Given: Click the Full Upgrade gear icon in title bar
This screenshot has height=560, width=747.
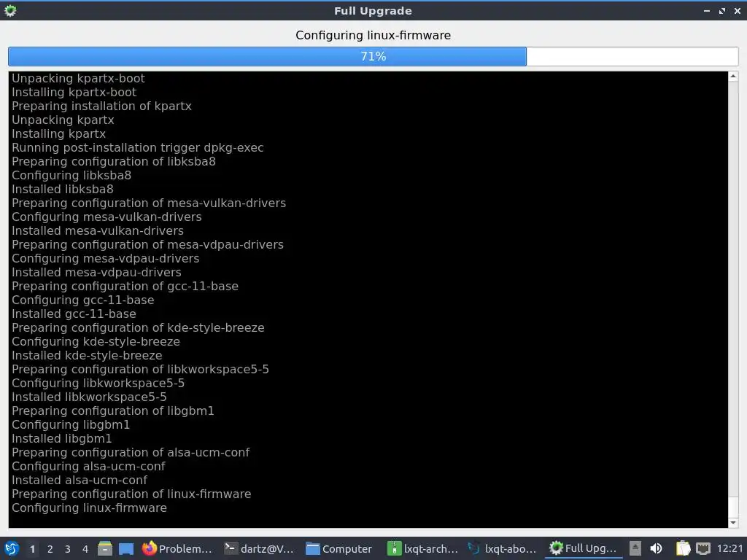Looking at the screenshot, I should (10, 10).
